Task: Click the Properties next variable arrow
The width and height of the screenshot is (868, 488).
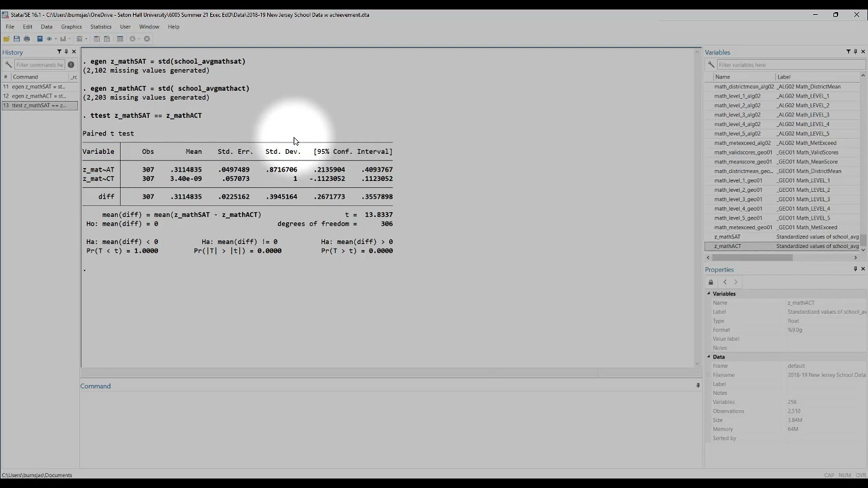Action: tap(735, 282)
